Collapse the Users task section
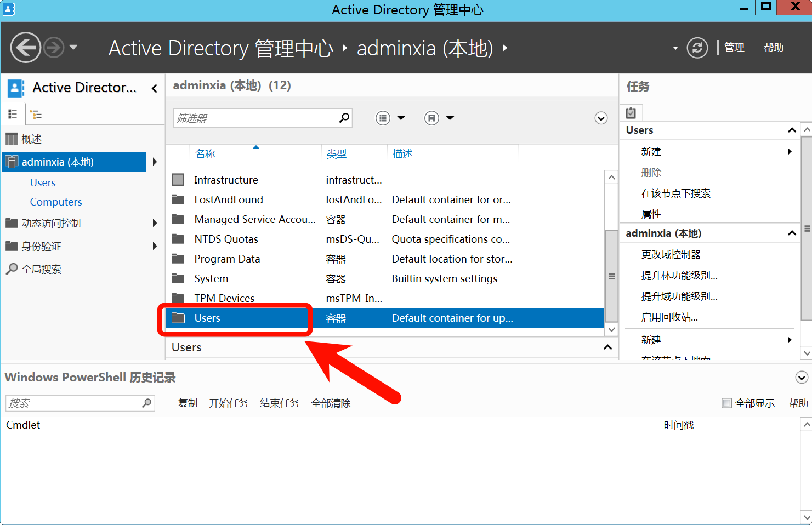812x525 pixels. [791, 130]
